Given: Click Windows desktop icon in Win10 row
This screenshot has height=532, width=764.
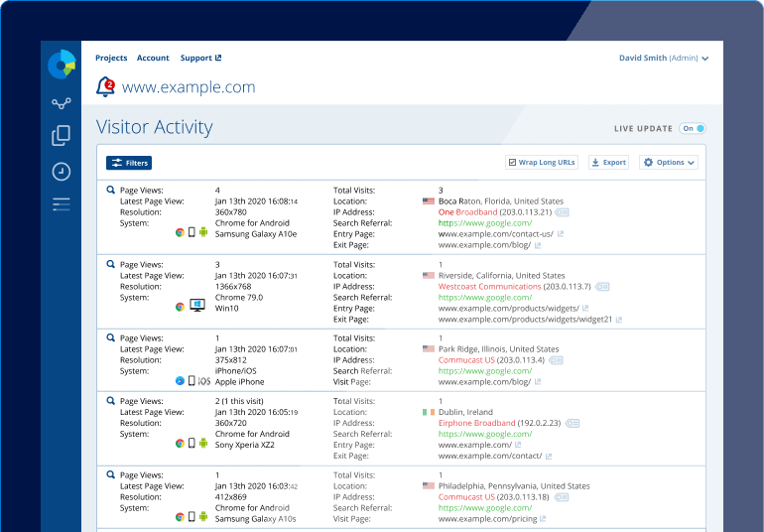Looking at the screenshot, I should tap(196, 306).
